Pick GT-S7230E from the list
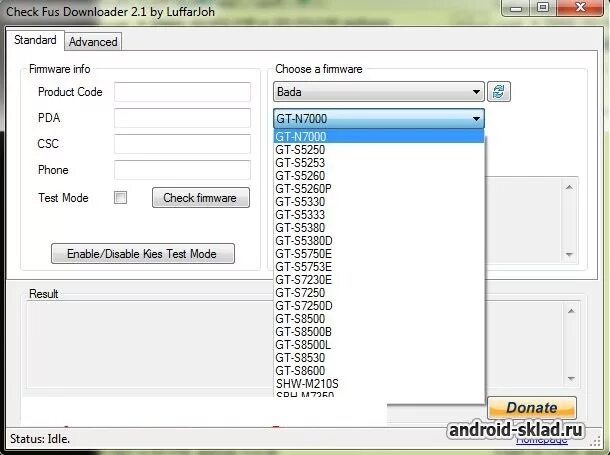 click(x=379, y=280)
